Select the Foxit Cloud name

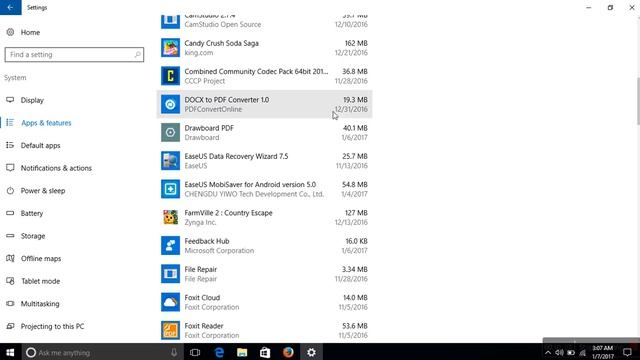(202, 298)
